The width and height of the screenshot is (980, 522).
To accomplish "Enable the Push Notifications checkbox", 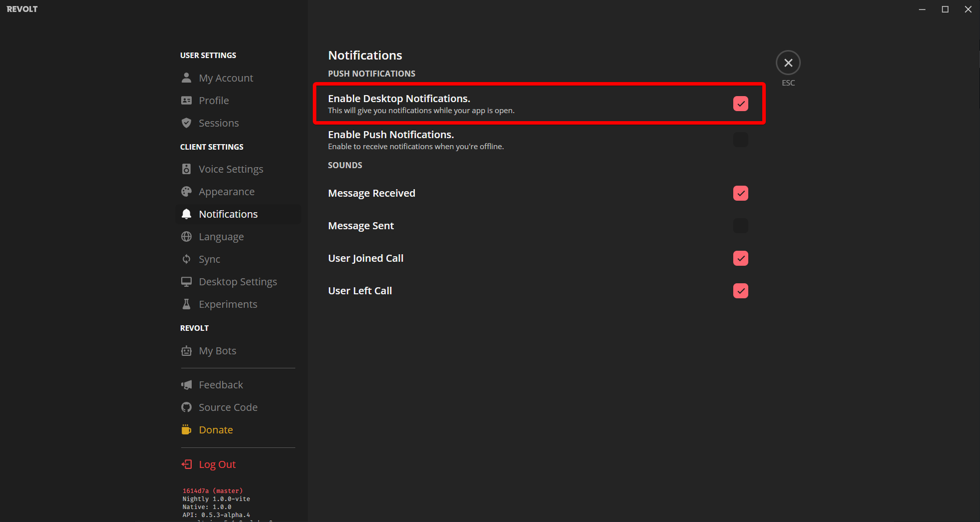I will [740, 140].
